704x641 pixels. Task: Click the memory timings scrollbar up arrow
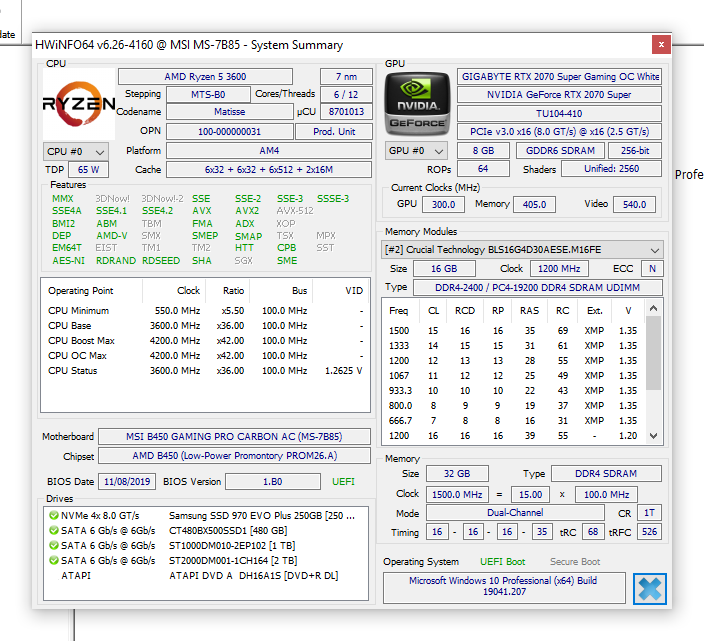tap(654, 308)
